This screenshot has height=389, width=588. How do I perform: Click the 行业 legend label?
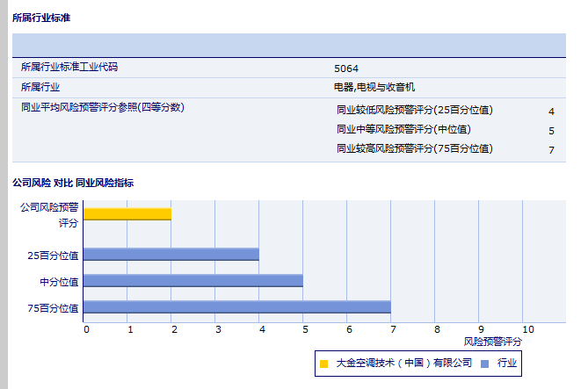tap(507, 364)
